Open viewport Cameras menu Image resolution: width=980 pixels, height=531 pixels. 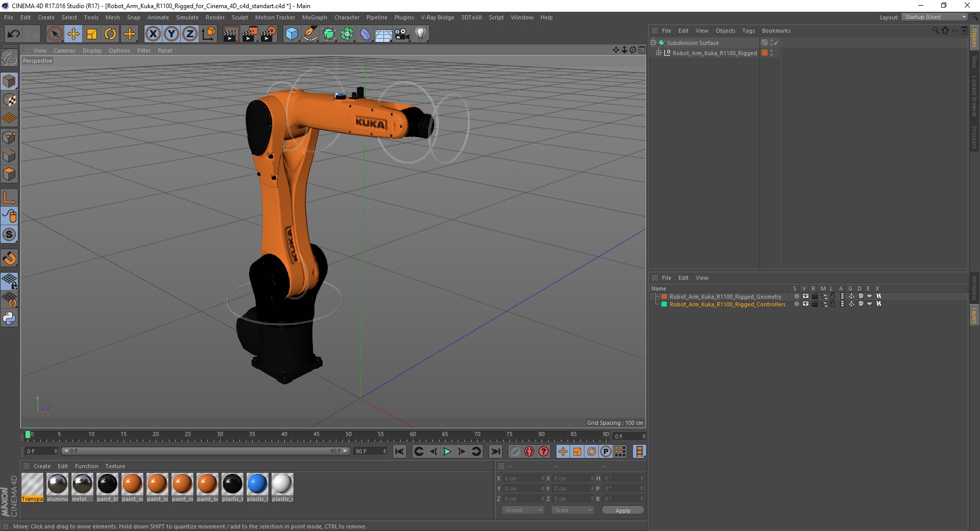64,51
